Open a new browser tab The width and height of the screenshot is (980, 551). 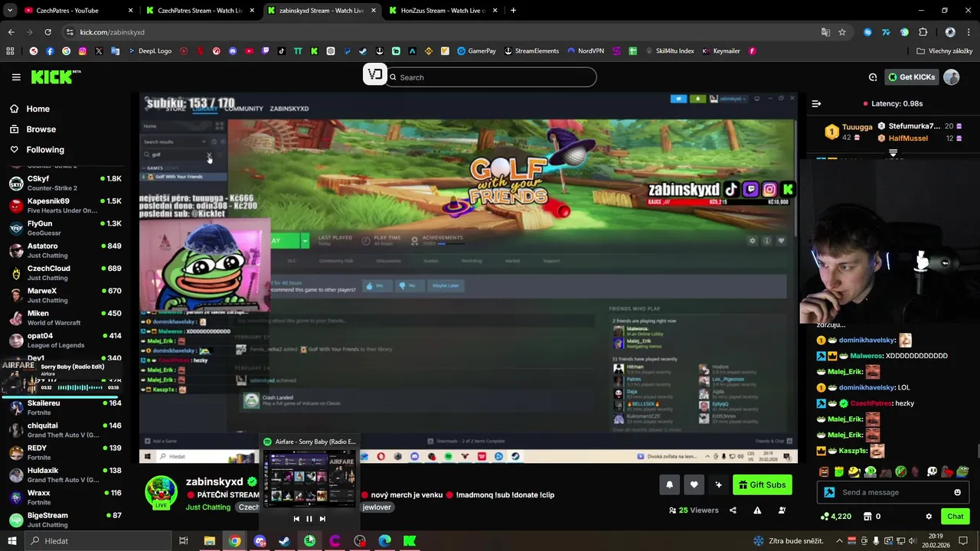513,11
